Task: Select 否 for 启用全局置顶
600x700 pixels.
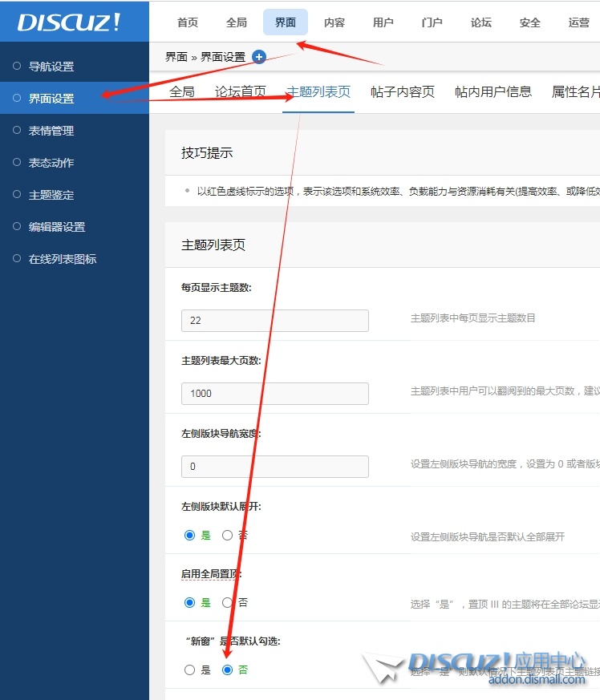Action: pos(228,602)
